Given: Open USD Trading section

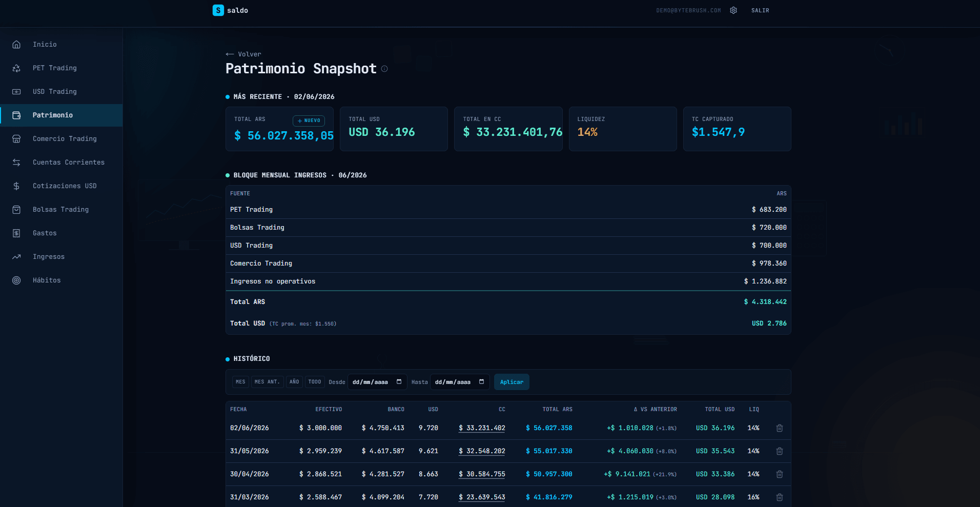Looking at the screenshot, I should [62, 92].
